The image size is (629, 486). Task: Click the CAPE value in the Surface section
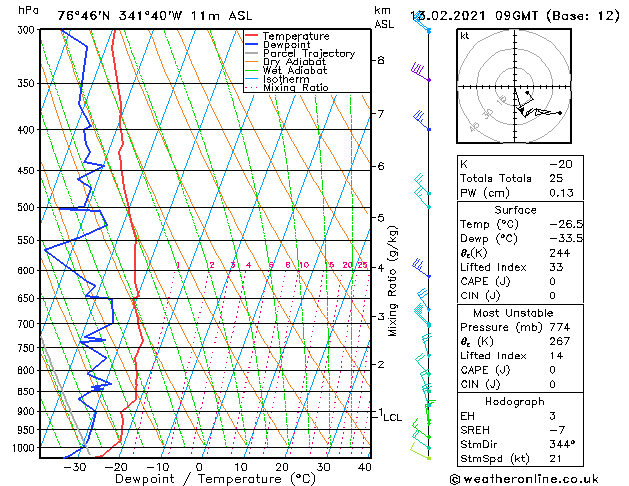[552, 281]
